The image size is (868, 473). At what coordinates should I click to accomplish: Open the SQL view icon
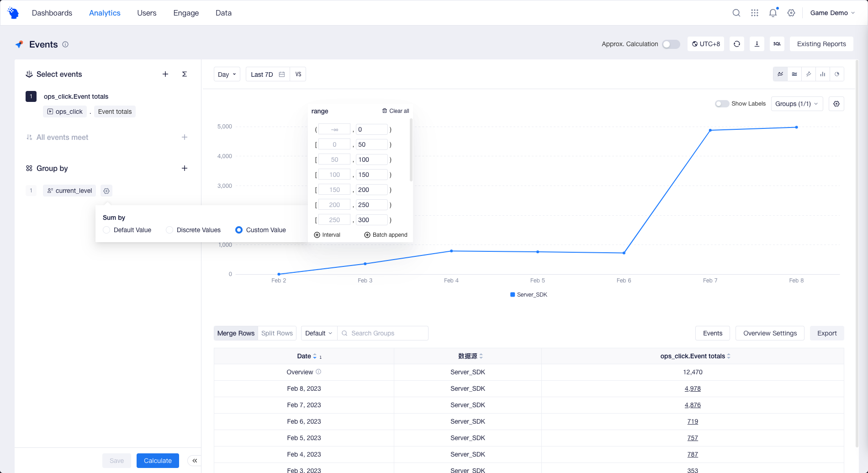[x=777, y=44]
